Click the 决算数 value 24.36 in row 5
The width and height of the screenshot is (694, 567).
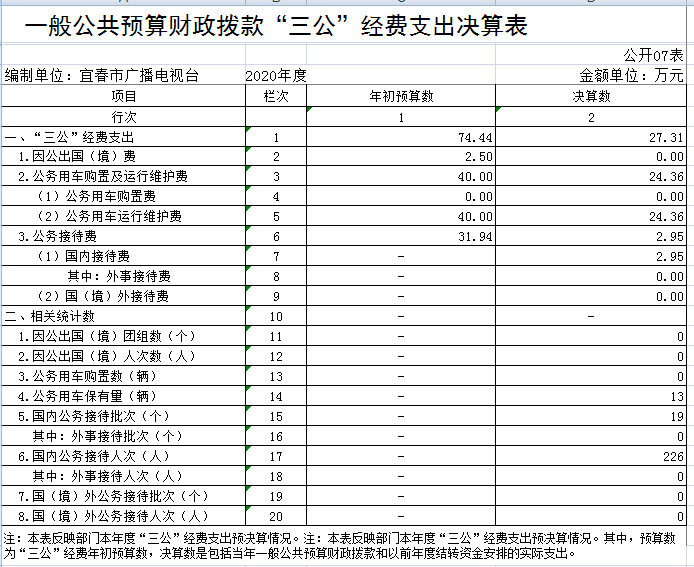(666, 216)
